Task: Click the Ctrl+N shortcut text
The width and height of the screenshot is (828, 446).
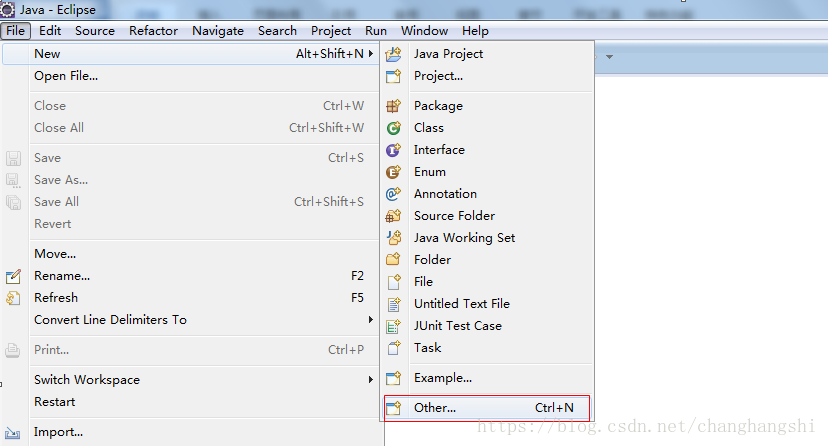Action: click(x=554, y=408)
